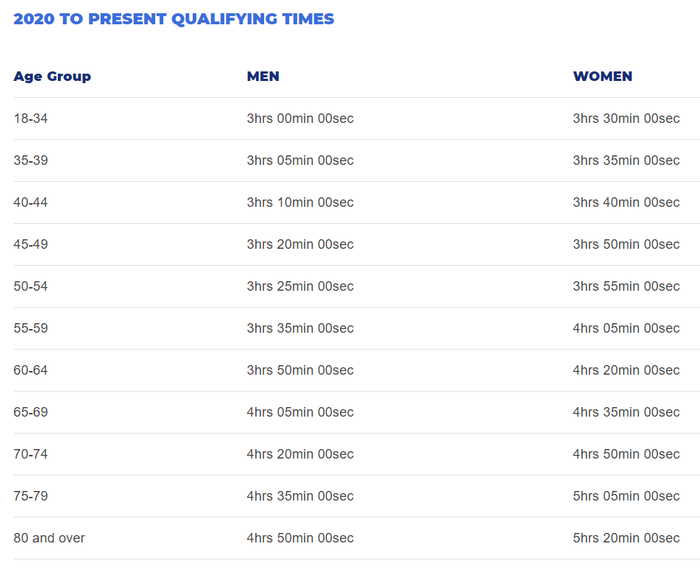700x569 pixels.
Task: Click women's 80 and over time 5hrs 20min
Action: (626, 538)
